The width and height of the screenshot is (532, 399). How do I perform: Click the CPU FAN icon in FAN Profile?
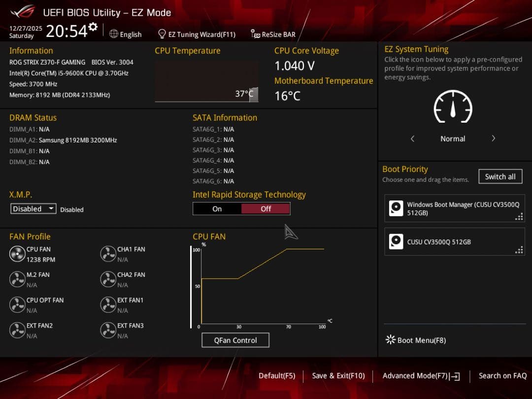[17, 254]
